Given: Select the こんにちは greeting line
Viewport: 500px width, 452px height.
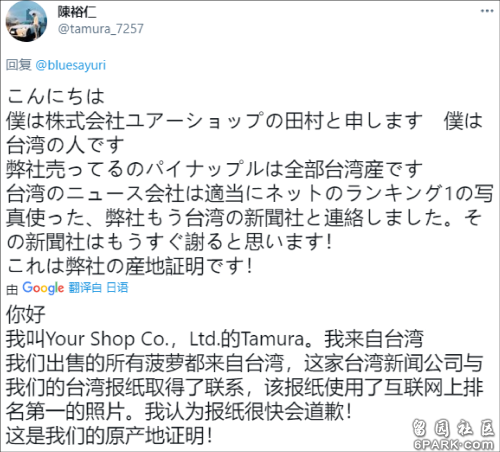Looking at the screenshot, I should pyautogui.click(x=55, y=96).
